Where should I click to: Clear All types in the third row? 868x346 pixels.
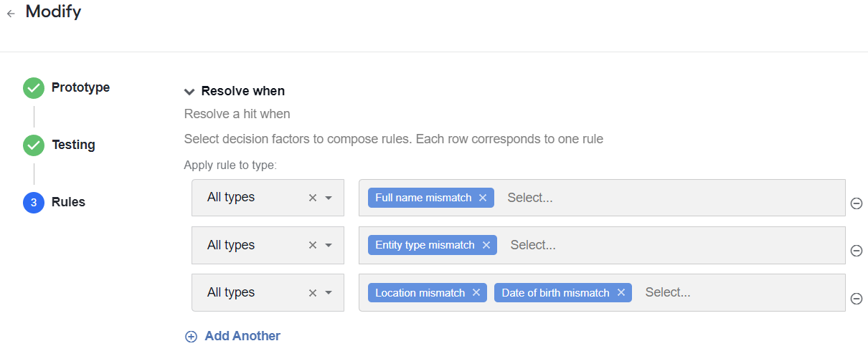click(x=312, y=292)
